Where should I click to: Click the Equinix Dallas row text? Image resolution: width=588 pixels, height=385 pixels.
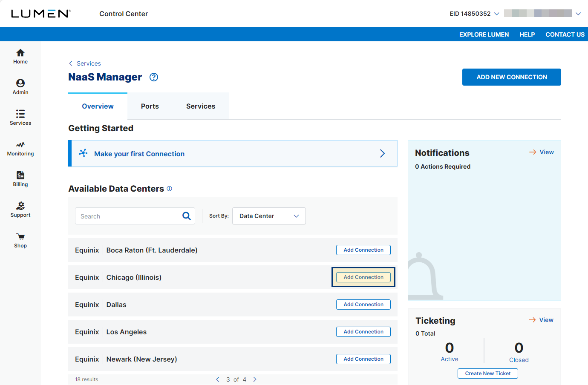[x=101, y=305]
